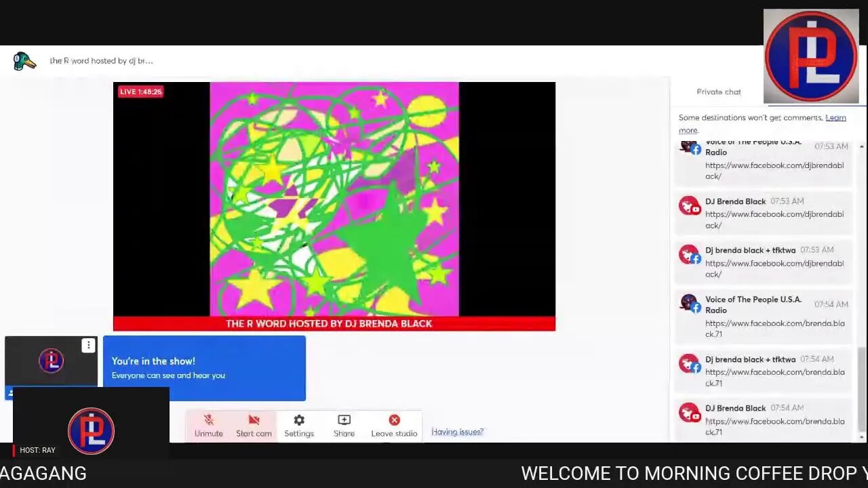Click the comments panel scrollbar
868x488 pixels.
(862, 388)
